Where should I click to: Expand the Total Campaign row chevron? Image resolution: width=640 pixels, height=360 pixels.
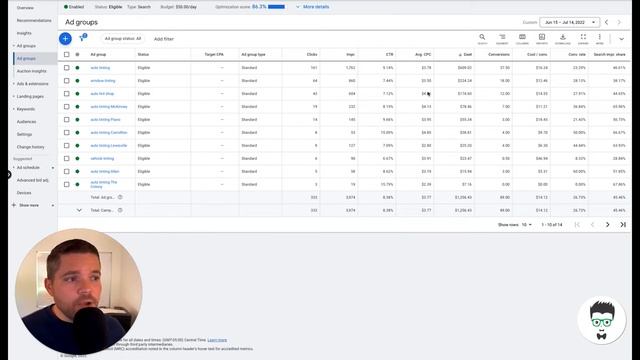coord(79,210)
